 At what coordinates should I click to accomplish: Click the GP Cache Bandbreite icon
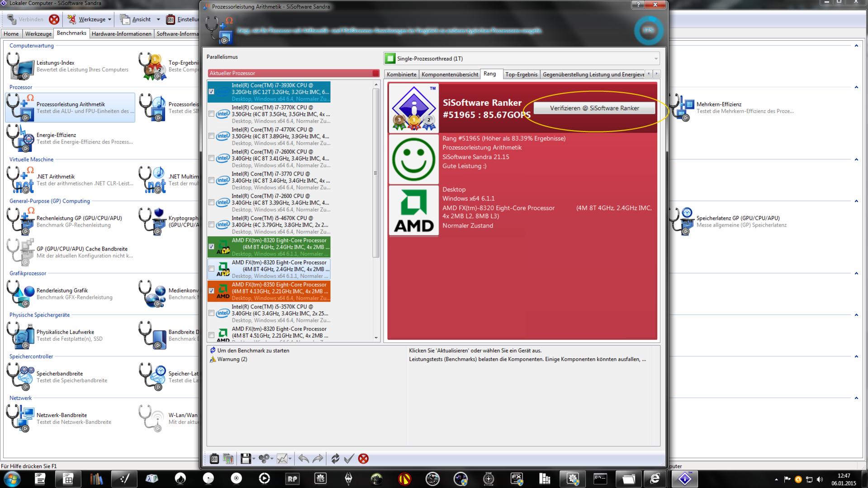(x=20, y=252)
